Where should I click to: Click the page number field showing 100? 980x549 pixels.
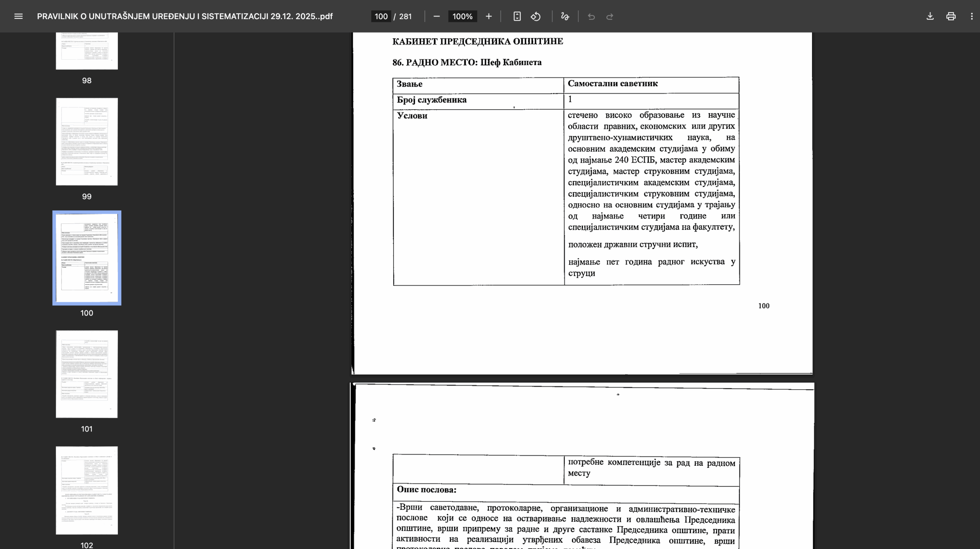coord(381,16)
